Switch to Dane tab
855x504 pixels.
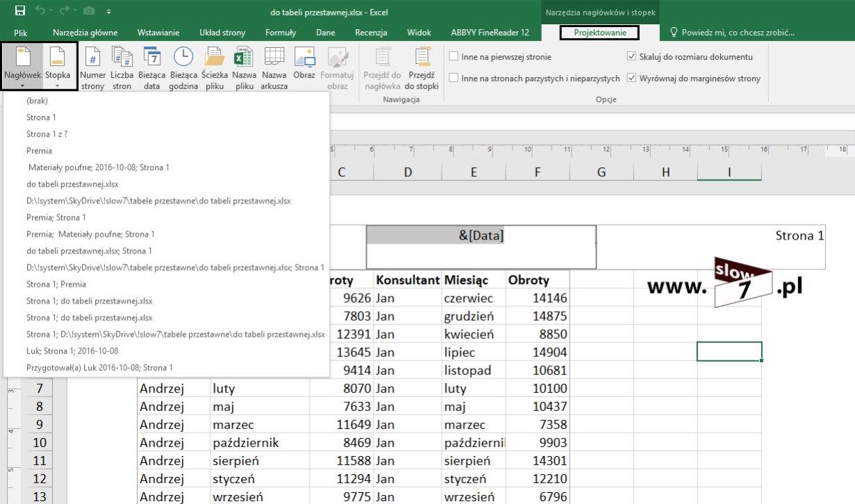tap(326, 33)
